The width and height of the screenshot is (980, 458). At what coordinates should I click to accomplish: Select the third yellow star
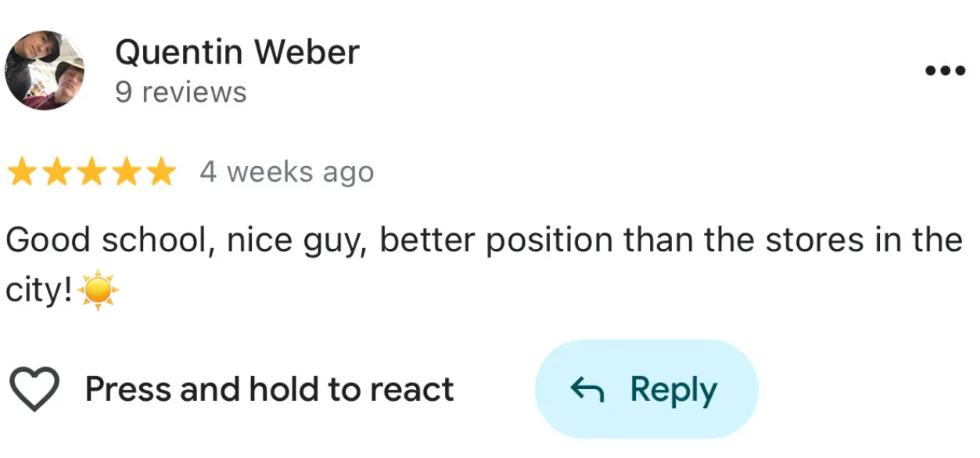click(x=92, y=172)
